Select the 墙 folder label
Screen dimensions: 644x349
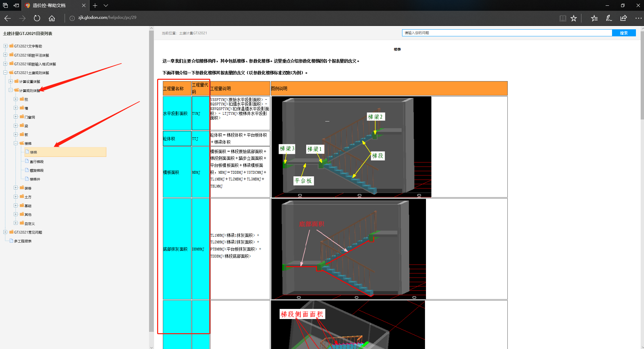[x=26, y=108]
